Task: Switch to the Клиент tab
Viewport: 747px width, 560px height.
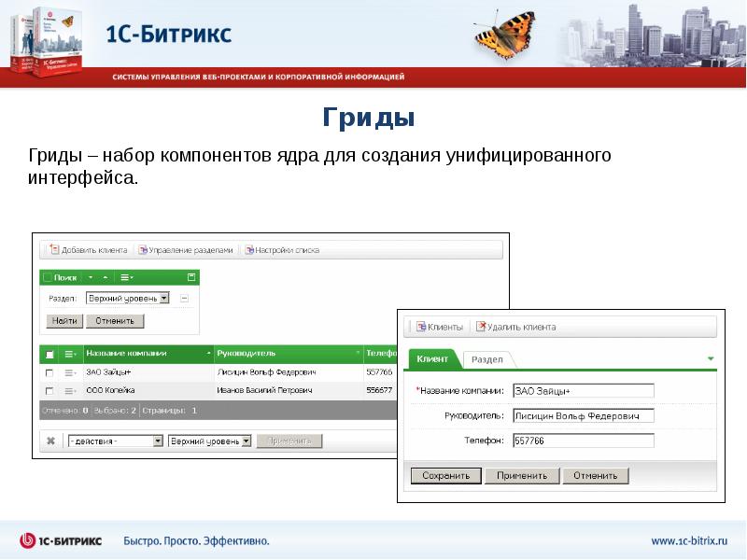Action: click(432, 359)
